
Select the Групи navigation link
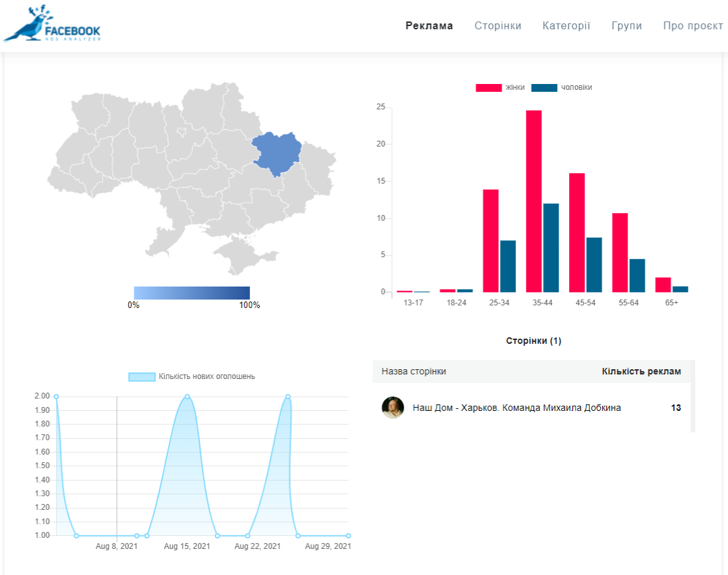pos(626,26)
